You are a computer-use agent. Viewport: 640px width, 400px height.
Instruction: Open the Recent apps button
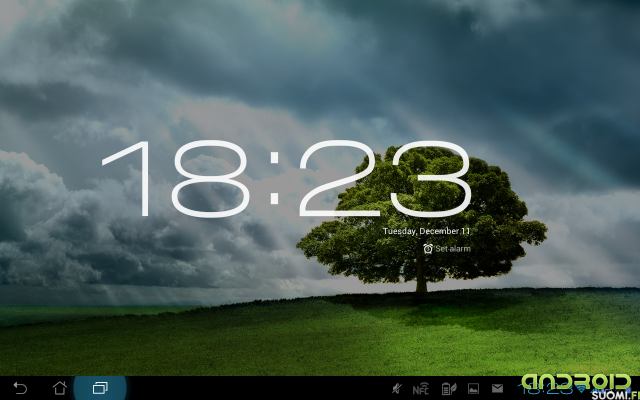[100, 388]
